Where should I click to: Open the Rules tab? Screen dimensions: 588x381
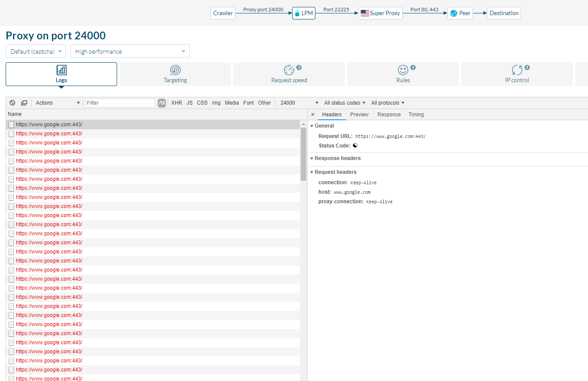[x=403, y=74]
